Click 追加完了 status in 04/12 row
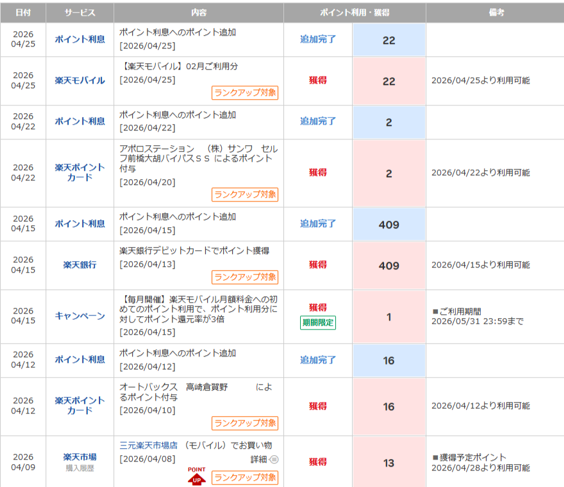Image resolution: width=564 pixels, height=487 pixels. click(318, 360)
